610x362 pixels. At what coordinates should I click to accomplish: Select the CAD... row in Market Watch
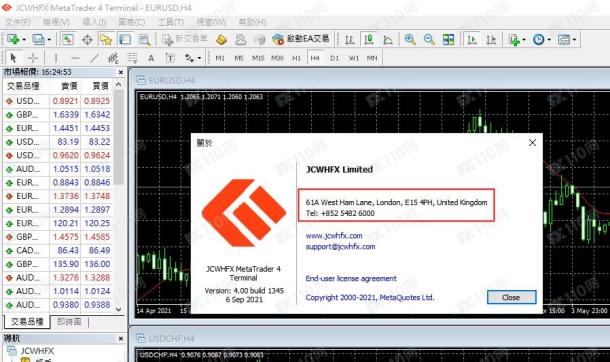(x=58, y=250)
